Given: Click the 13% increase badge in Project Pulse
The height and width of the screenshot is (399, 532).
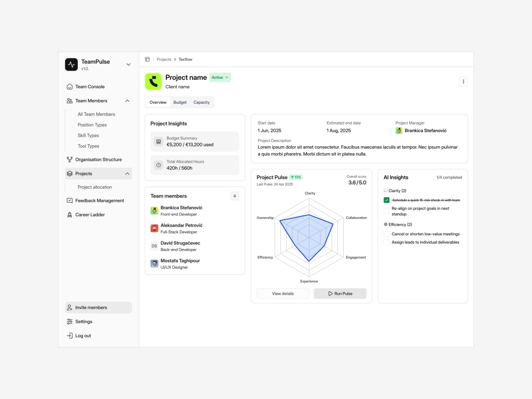Looking at the screenshot, I should pyautogui.click(x=295, y=177).
